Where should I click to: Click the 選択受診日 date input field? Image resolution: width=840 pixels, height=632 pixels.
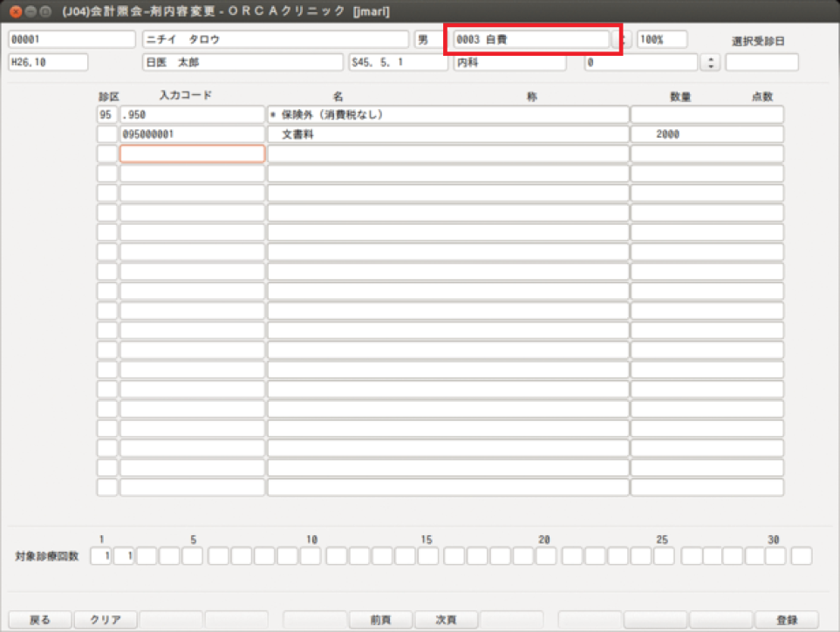(x=761, y=63)
